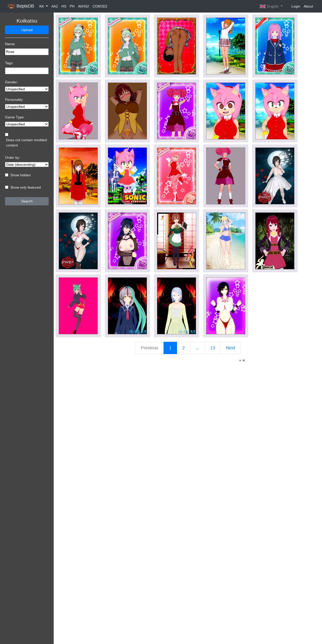The height and width of the screenshot is (644, 322).
Task: Click the Login link
Action: [296, 6]
